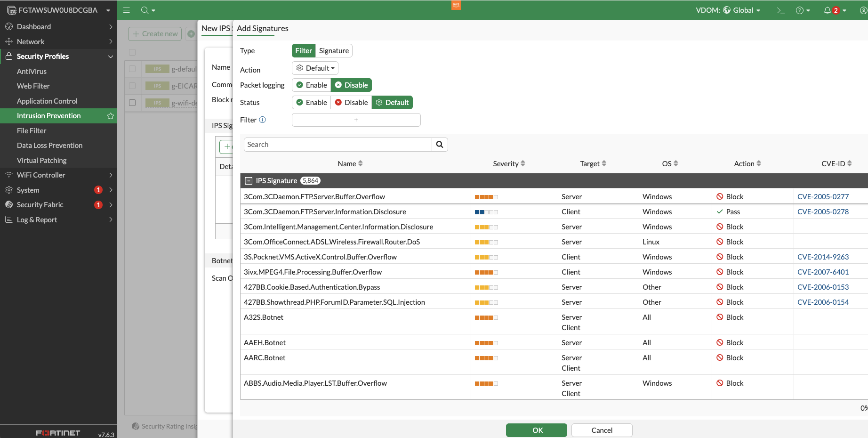
Task: Collapse the IPS Signature group header
Action: pos(249,180)
